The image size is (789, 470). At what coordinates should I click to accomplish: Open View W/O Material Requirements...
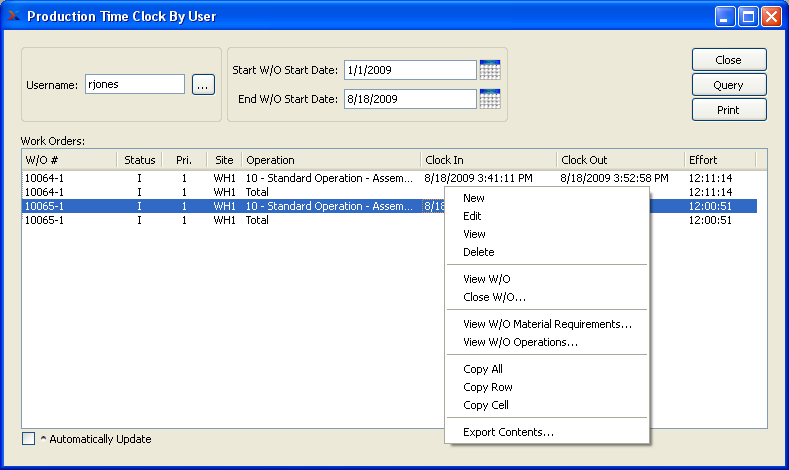click(547, 324)
